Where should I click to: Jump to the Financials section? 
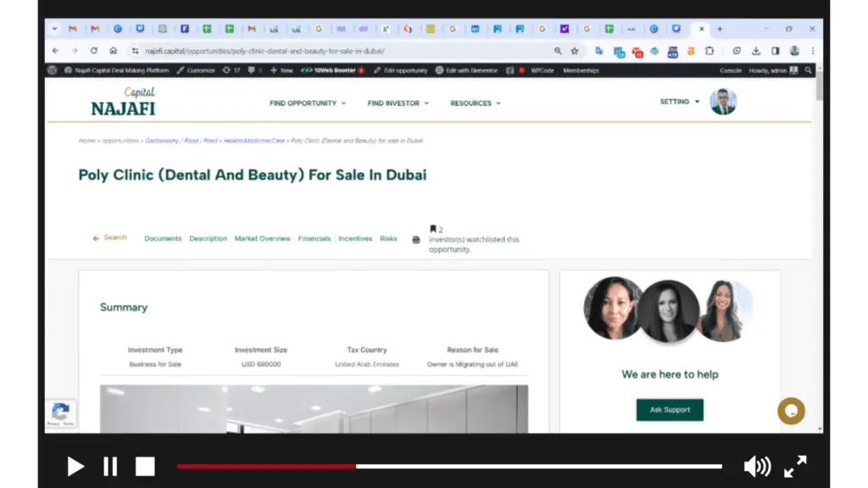click(314, 238)
